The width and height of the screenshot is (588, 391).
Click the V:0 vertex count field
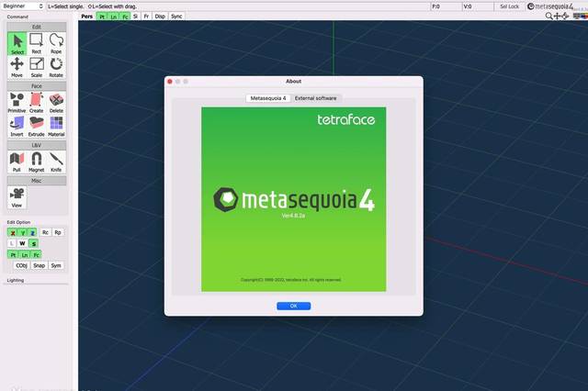point(478,6)
